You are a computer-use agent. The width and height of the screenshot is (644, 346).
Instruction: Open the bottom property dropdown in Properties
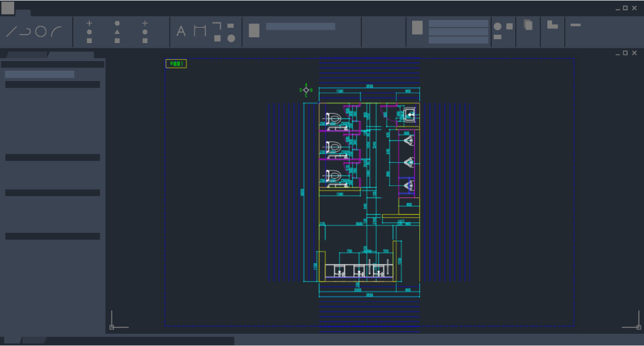click(x=458, y=40)
